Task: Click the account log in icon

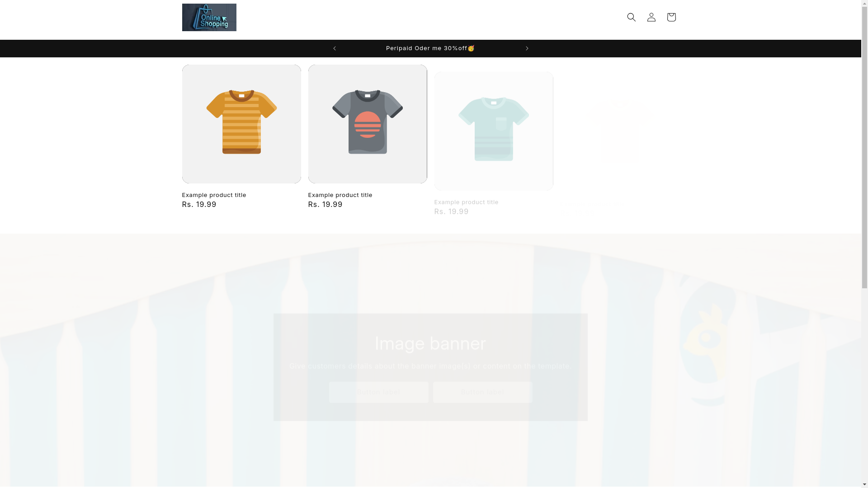Action: point(651,17)
